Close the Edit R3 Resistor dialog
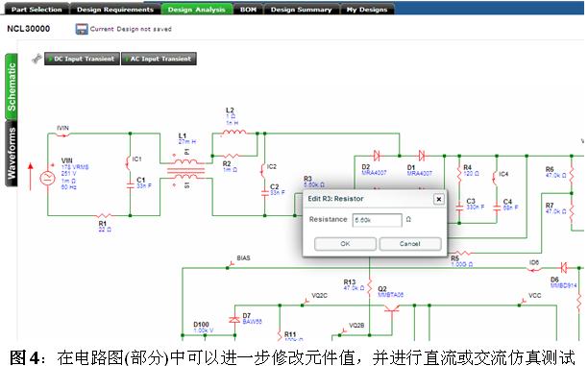The height and width of the screenshot is (366, 588). [439, 199]
